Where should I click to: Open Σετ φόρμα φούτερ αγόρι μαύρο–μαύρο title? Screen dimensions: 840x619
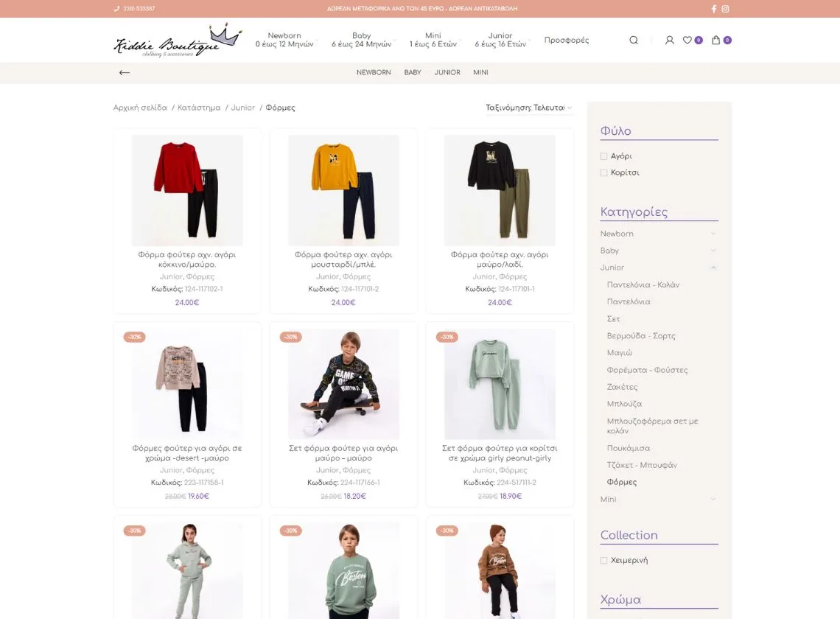click(x=343, y=453)
